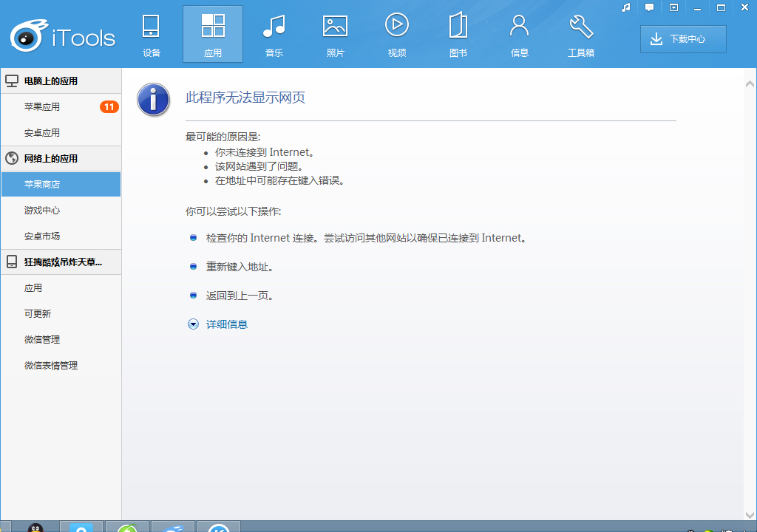Expand the 详细信息 arrow icon
The width and height of the screenshot is (757, 532).
[x=193, y=324]
